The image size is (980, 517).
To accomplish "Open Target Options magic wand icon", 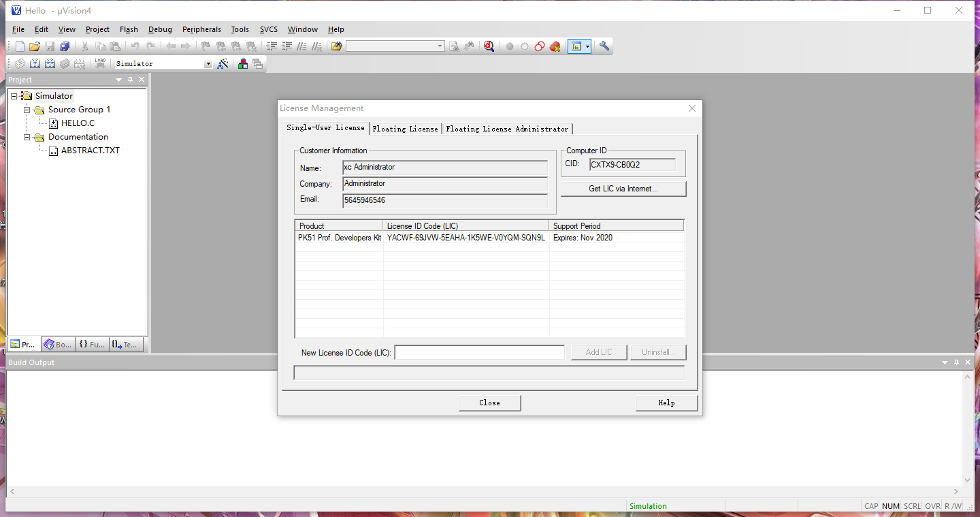I will (x=223, y=63).
